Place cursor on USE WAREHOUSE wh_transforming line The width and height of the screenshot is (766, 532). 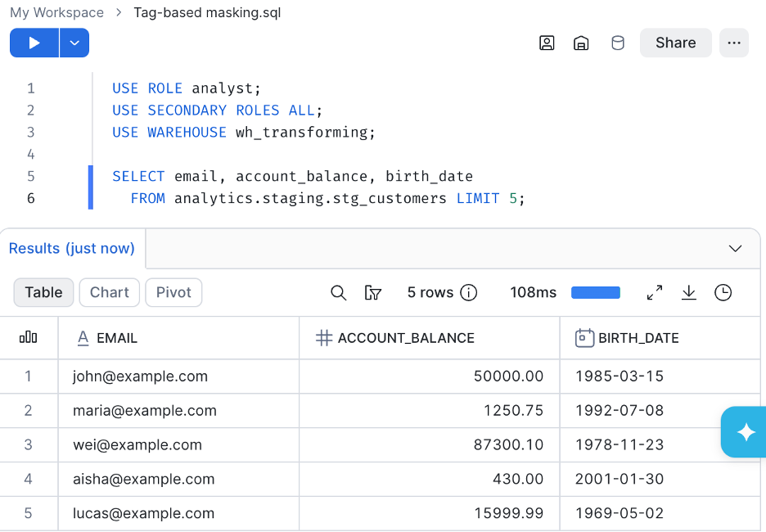[x=244, y=133]
